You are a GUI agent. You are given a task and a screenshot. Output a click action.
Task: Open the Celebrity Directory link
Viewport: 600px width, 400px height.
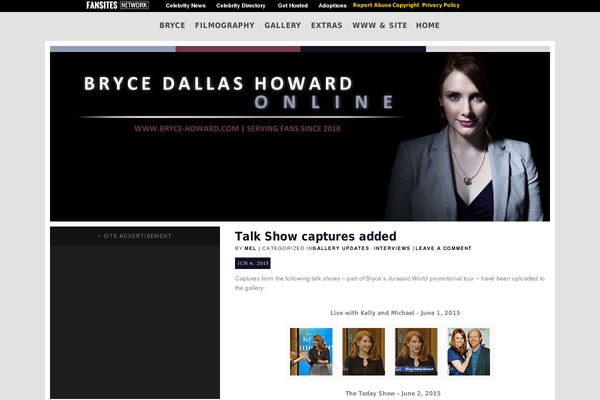tap(241, 6)
